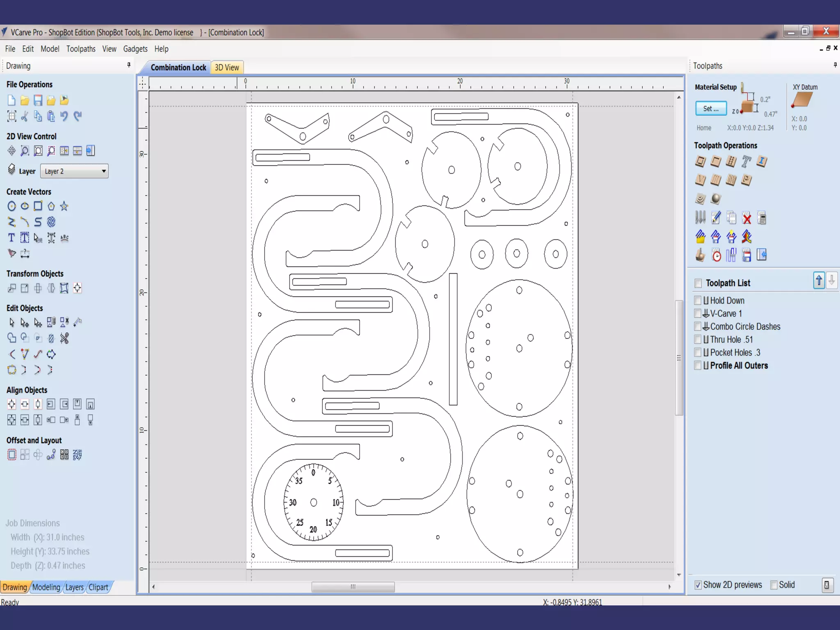Click the red X delete toolpath icon
This screenshot has width=840, height=630.
click(x=747, y=218)
